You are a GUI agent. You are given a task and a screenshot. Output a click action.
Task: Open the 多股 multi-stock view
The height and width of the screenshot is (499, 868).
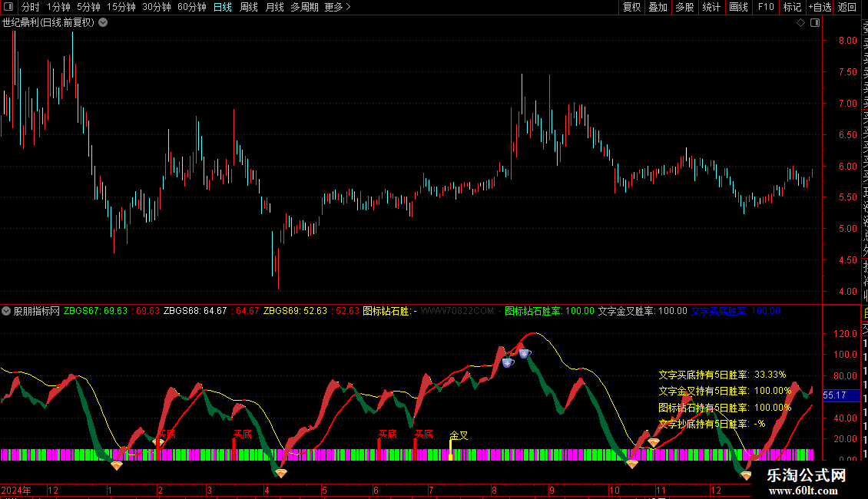[x=684, y=7]
